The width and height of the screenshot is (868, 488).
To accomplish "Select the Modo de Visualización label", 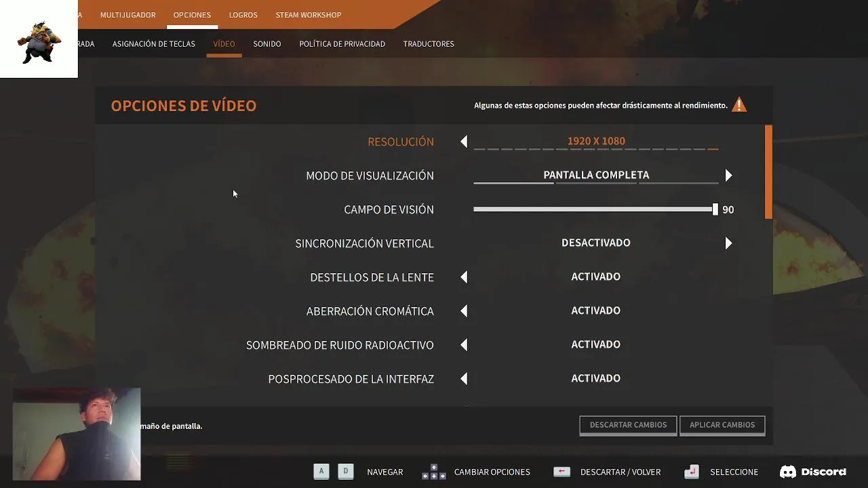I will 370,176.
